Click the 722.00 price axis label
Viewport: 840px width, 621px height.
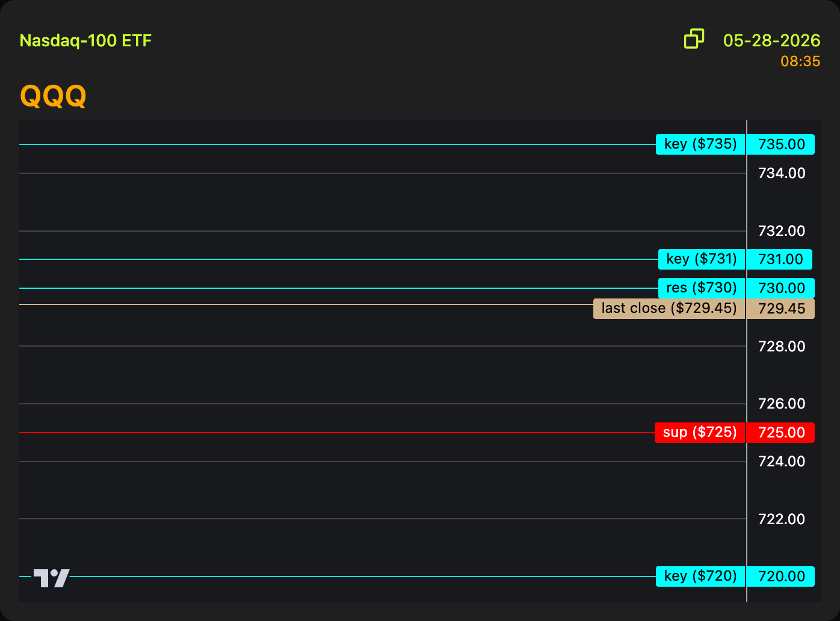point(781,519)
